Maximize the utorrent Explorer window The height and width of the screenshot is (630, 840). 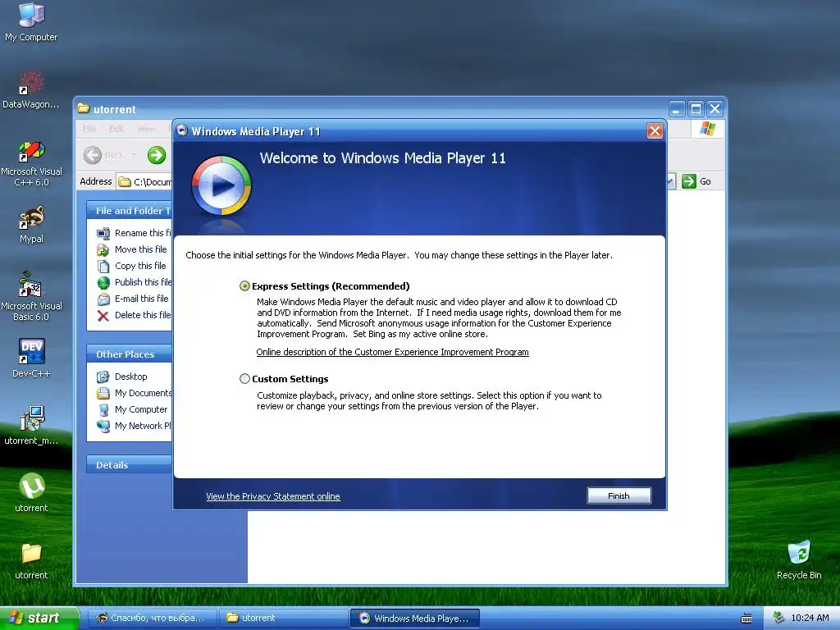[x=696, y=109]
